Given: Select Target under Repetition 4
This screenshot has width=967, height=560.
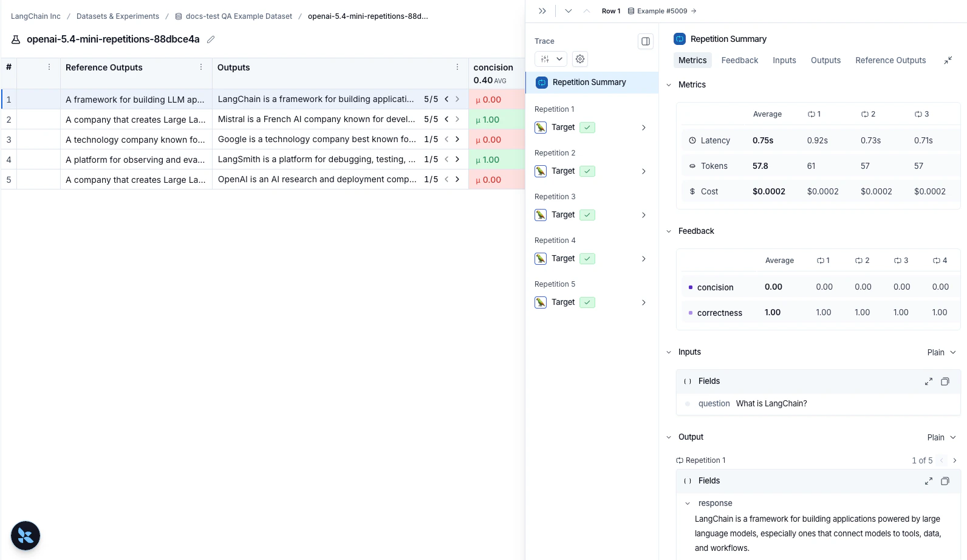Looking at the screenshot, I should click(x=562, y=259).
